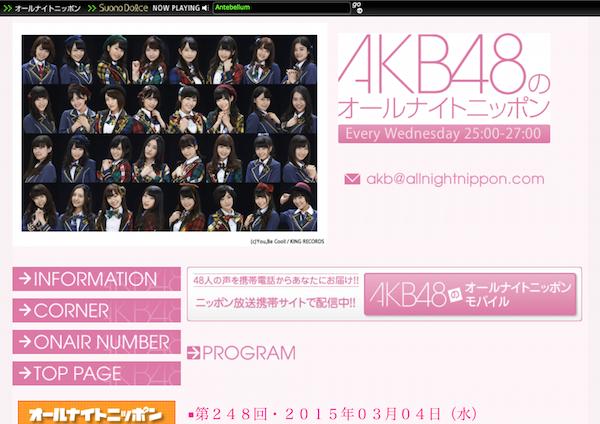Click the arrow icon beside PROGRAM
The height and width of the screenshot is (424, 600).
194,353
